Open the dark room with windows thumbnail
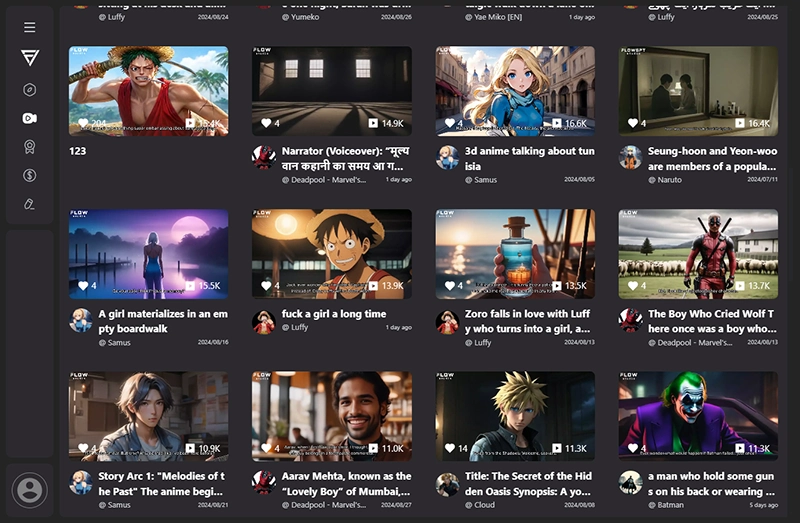The width and height of the screenshot is (800, 523). [x=332, y=91]
